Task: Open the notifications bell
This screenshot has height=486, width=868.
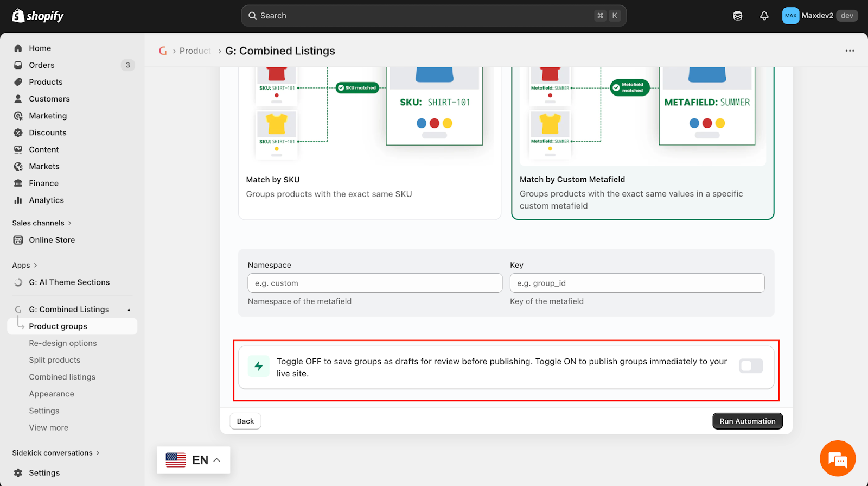Action: (x=764, y=16)
